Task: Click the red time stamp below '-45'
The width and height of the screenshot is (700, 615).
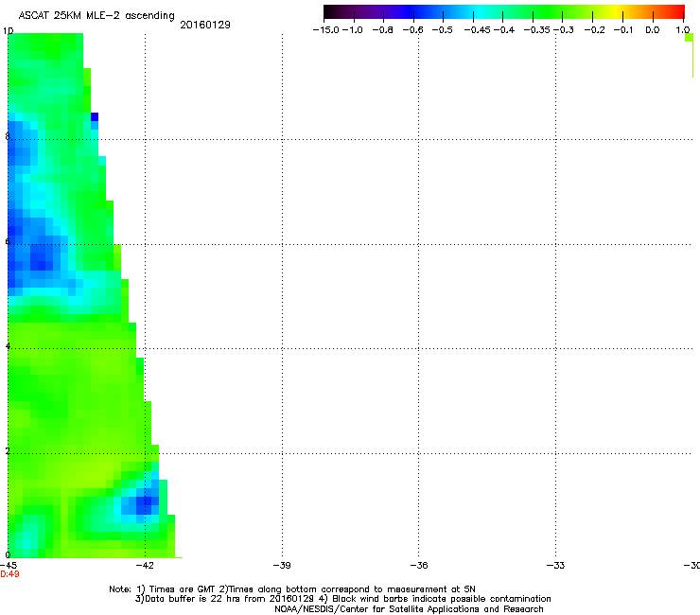Action: (x=9, y=574)
